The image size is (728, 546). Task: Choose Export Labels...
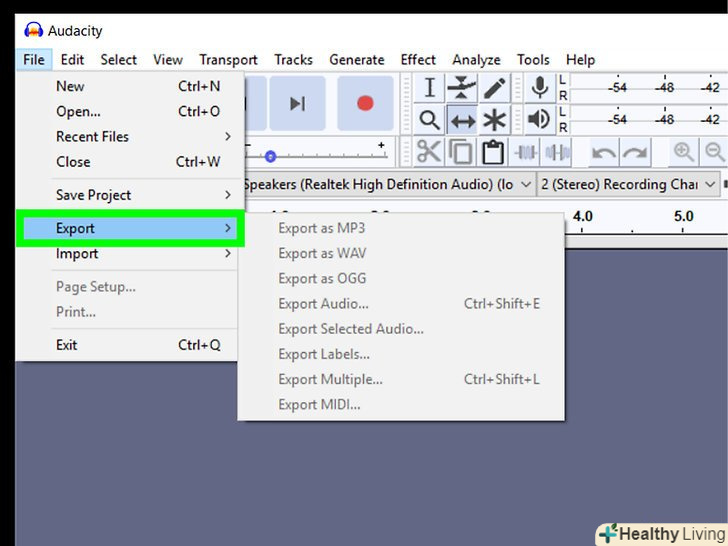point(401,354)
